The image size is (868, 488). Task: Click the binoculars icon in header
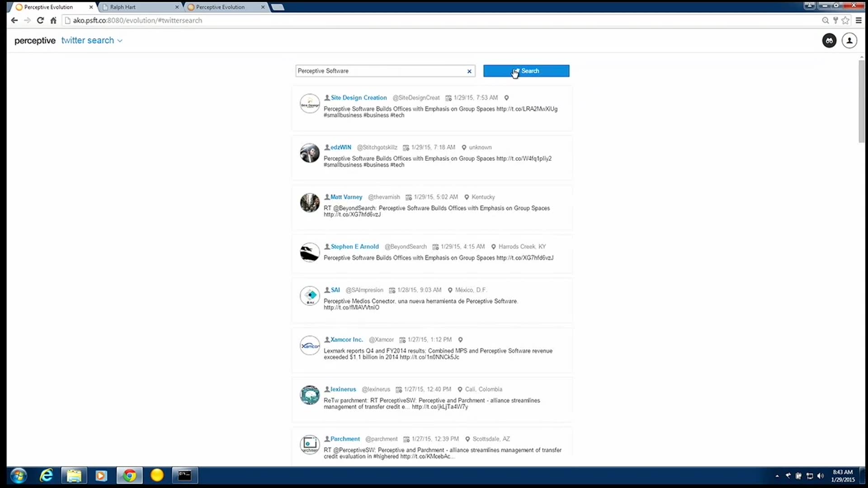tap(829, 41)
